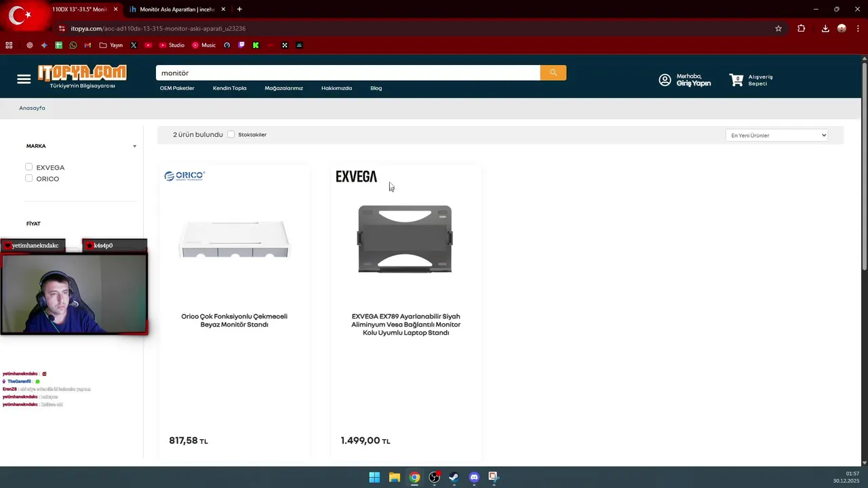Click the search field containing "monitör"

(x=348, y=73)
